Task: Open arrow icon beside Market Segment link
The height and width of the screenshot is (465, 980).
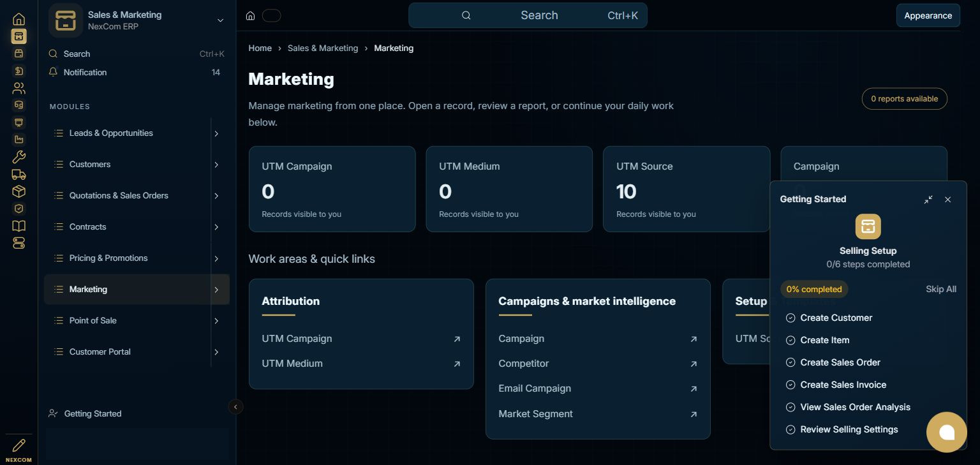Action: [x=694, y=415]
